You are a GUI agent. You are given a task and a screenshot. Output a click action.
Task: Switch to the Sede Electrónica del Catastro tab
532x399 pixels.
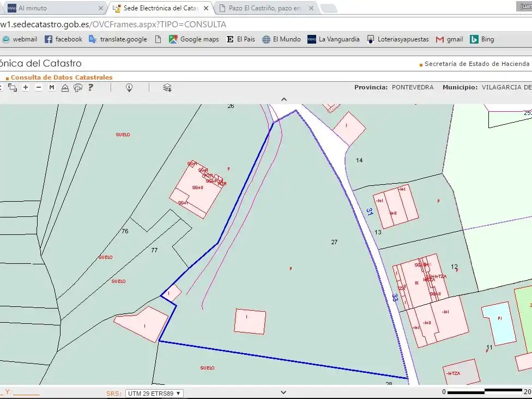click(161, 8)
